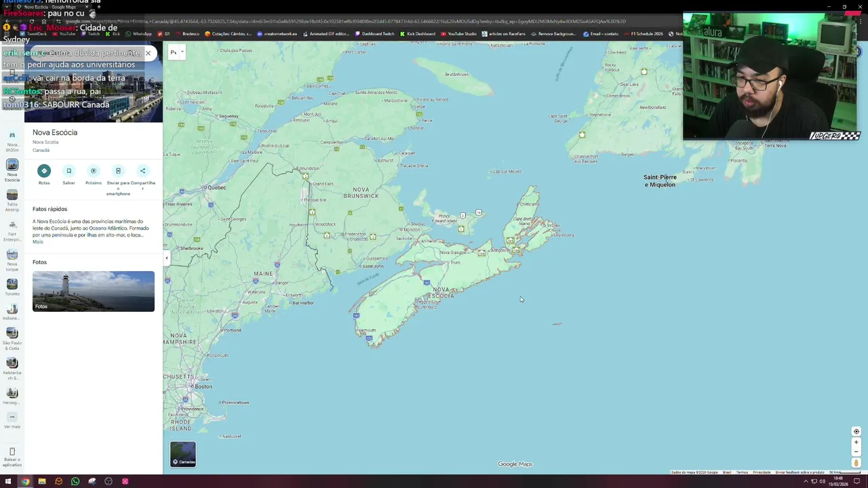Click the Boston label on map
This screenshot has width=868, height=488.
(x=203, y=386)
